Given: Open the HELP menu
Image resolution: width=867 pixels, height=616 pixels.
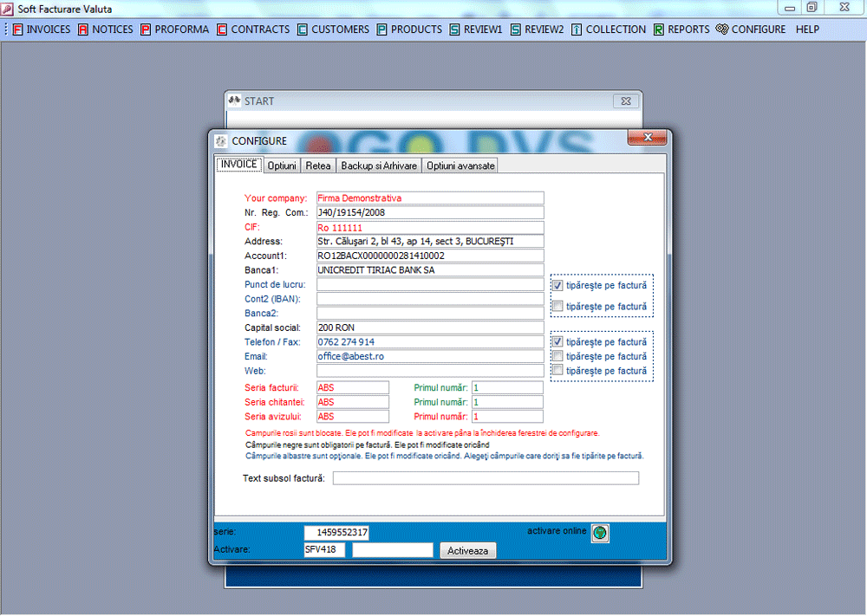Looking at the screenshot, I should click(807, 29).
